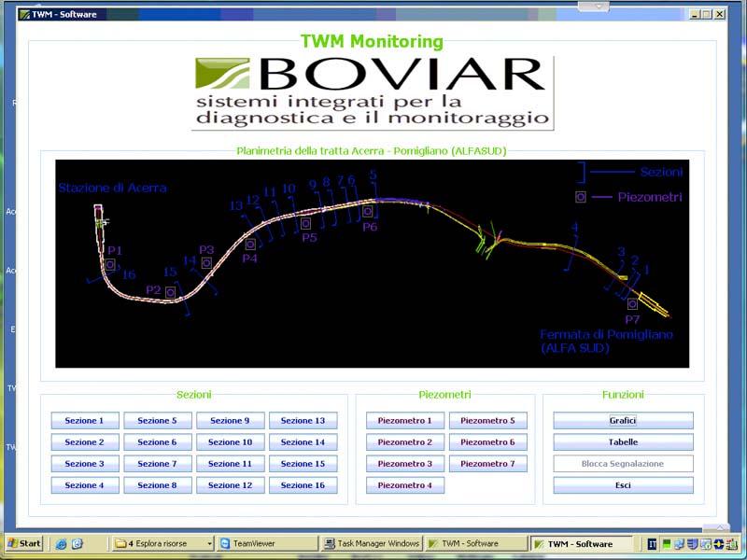
Task: Open Sezione 11 data
Action: click(x=230, y=463)
